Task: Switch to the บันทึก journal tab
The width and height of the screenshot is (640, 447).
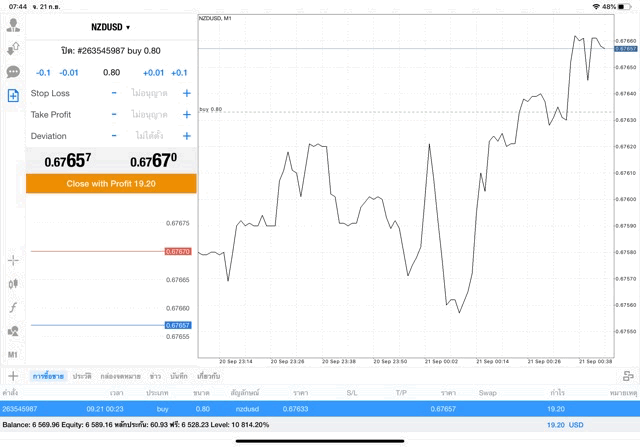Action: [x=179, y=376]
